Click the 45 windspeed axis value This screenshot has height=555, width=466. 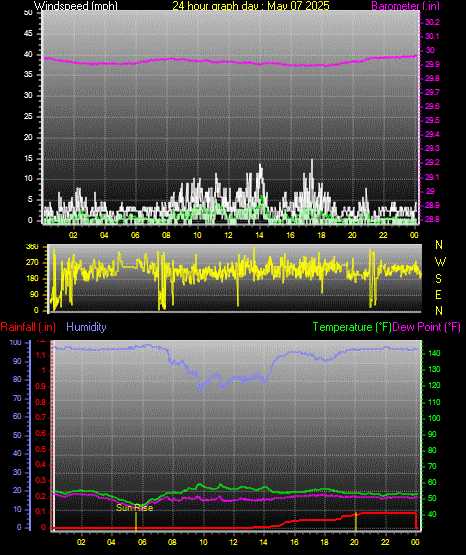[x=28, y=33]
